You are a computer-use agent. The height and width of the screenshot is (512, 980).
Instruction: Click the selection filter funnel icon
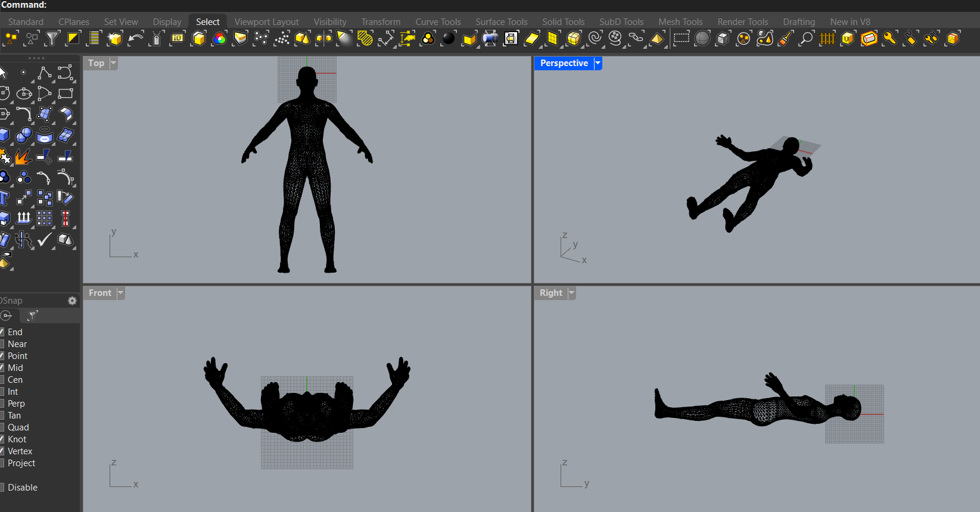click(52, 39)
